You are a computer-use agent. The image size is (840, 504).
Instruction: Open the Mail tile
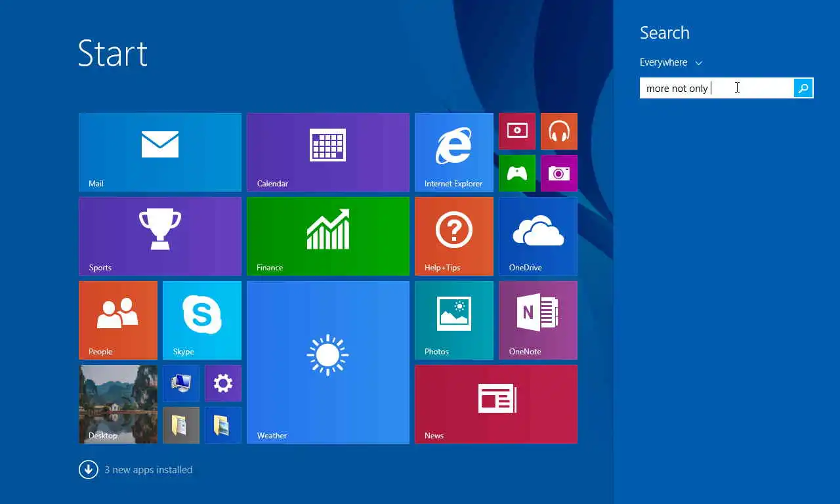[x=160, y=152]
